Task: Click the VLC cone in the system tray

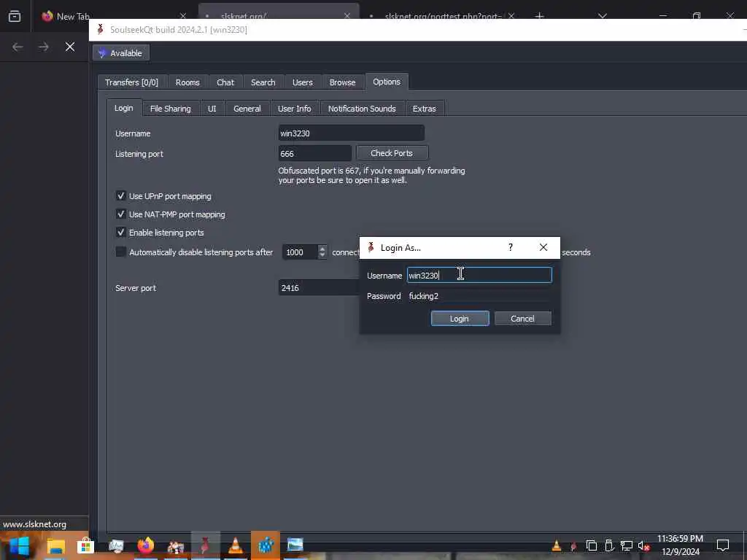Action: point(556,545)
